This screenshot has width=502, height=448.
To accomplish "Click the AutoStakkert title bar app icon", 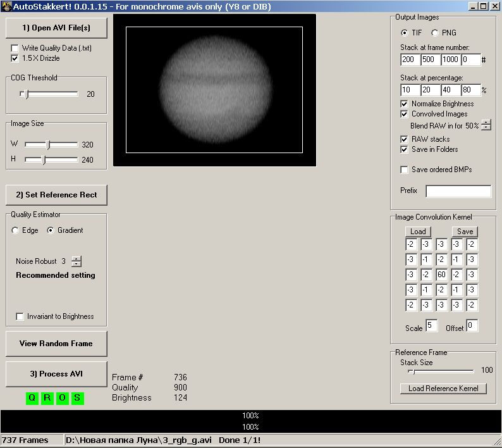I will pos(7,6).
